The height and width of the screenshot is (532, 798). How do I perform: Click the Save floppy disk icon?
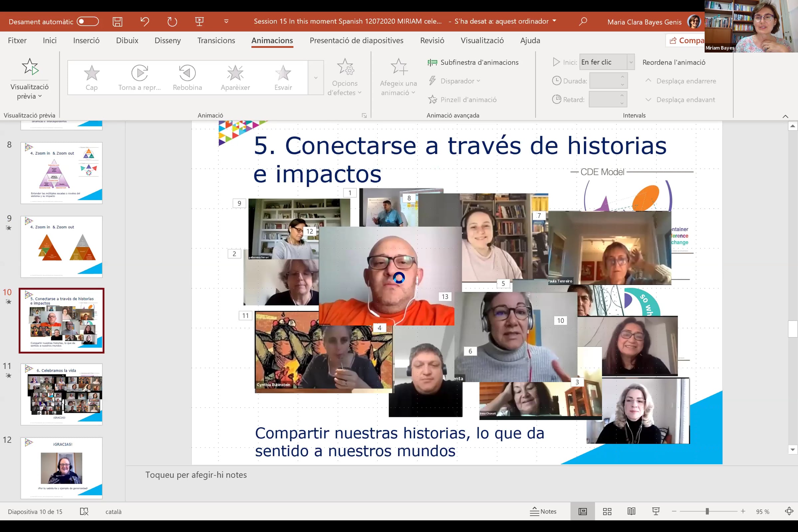(117, 22)
